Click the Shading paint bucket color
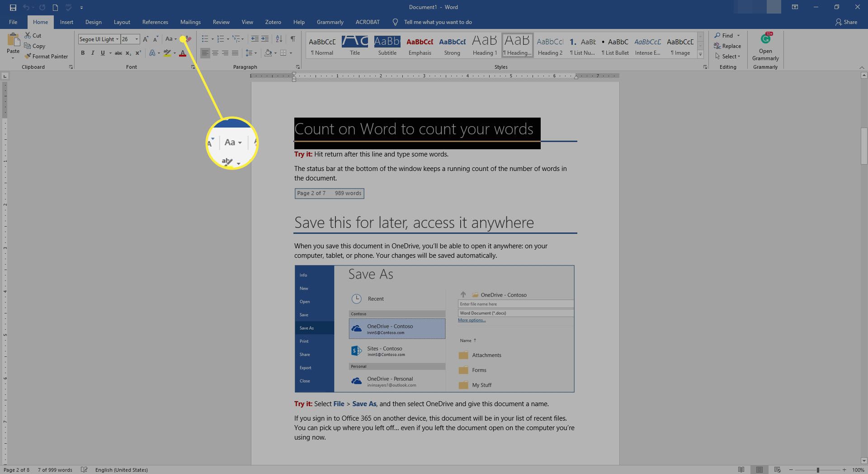This screenshot has width=868, height=474. (268, 53)
